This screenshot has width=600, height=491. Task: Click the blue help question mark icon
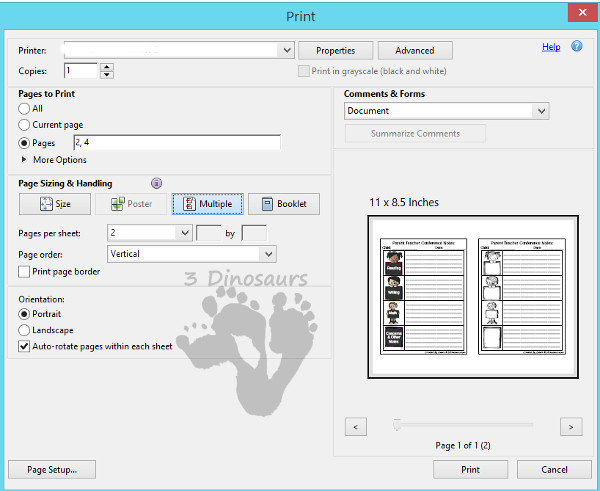577,47
